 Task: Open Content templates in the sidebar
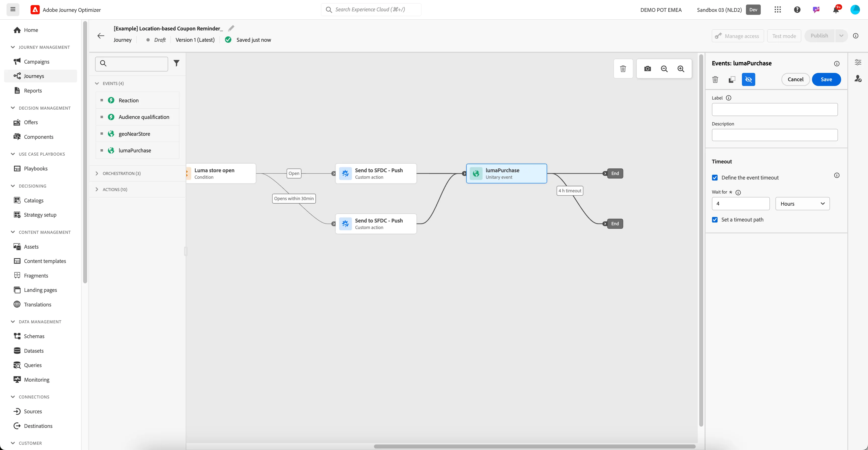tap(40, 261)
